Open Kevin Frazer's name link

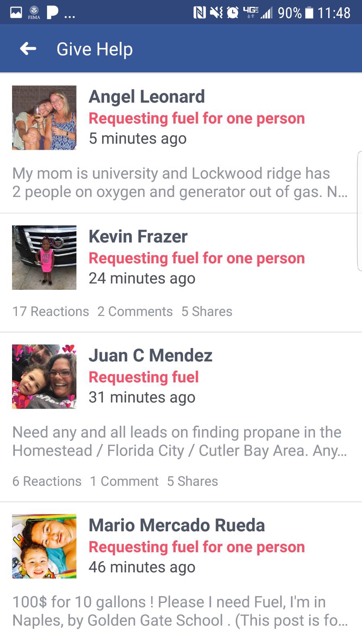click(x=138, y=237)
